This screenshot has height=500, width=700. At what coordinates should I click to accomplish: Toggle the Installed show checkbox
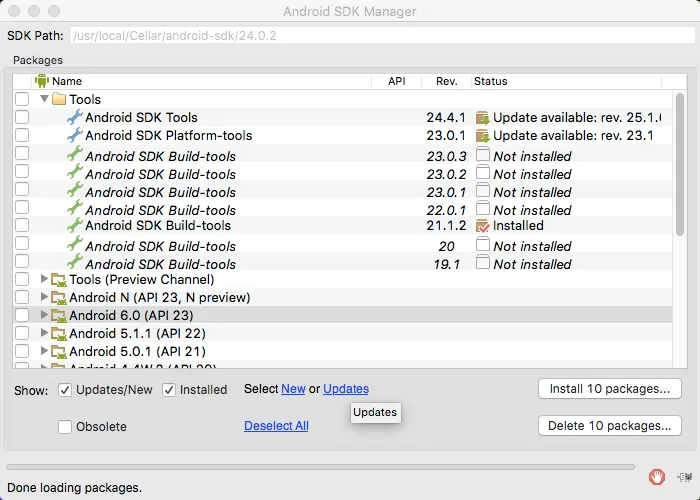pyautogui.click(x=169, y=390)
